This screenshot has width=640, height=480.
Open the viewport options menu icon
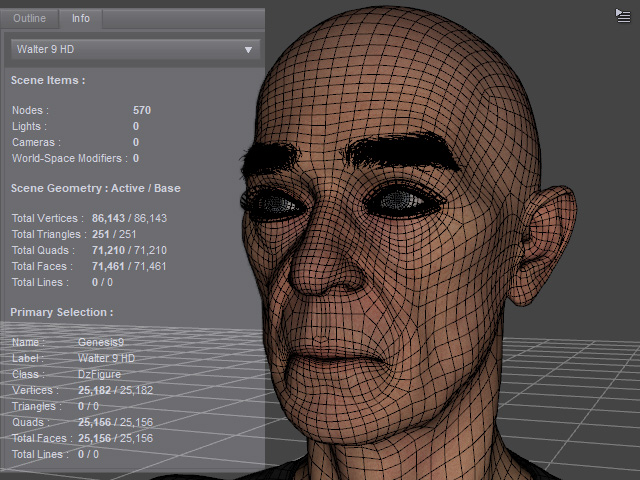tap(623, 16)
